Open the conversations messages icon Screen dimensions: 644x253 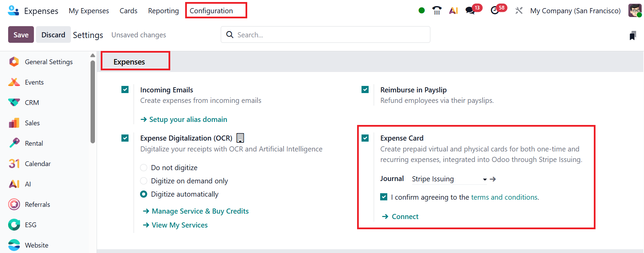pyautogui.click(x=470, y=11)
